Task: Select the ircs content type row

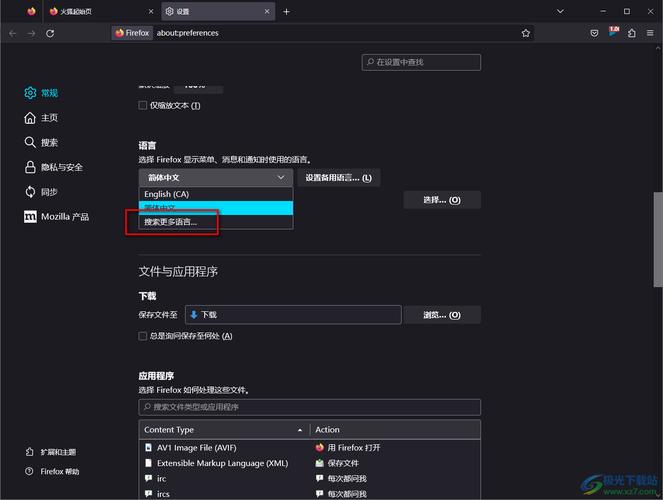Action: (x=310, y=494)
